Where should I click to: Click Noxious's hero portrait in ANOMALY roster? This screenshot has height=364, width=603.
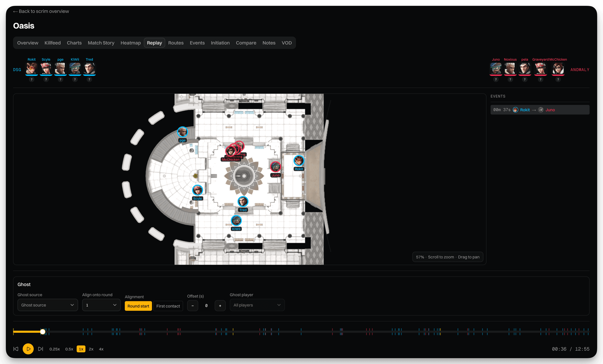tap(510, 69)
